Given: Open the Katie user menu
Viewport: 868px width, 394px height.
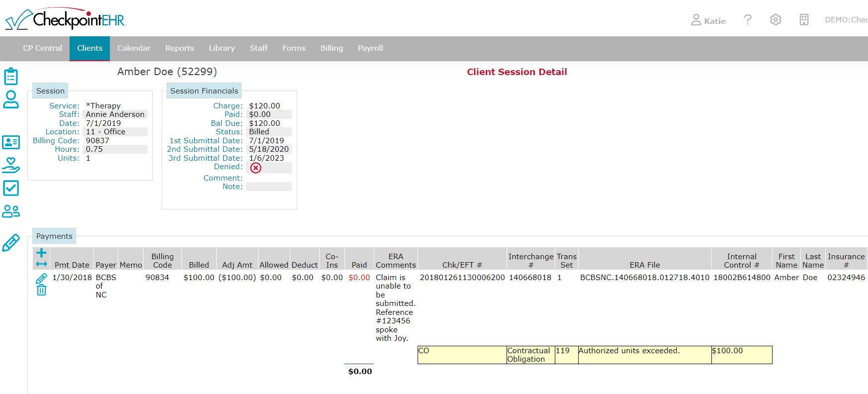Looking at the screenshot, I should (708, 20).
